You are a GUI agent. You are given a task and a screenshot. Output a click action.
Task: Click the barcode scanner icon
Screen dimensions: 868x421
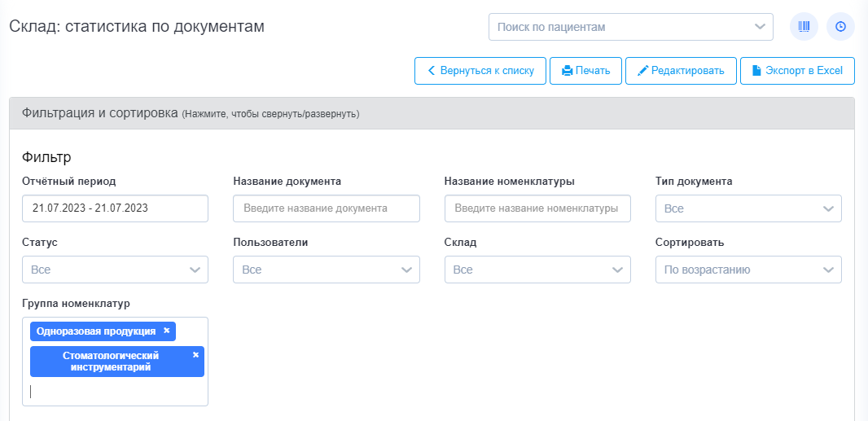point(804,27)
